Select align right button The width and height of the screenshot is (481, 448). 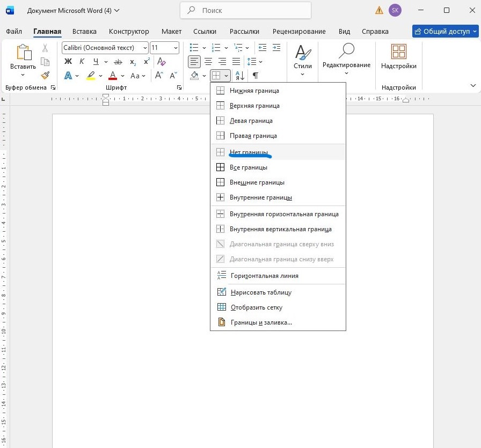(222, 62)
